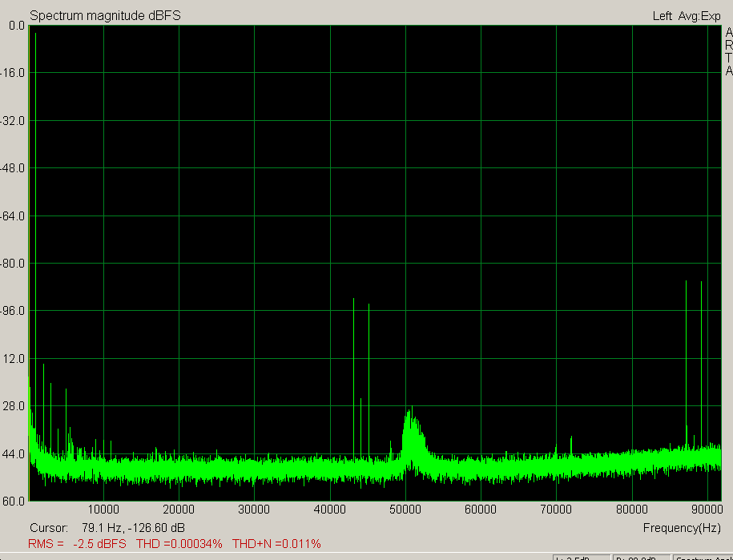Click the 'Spectrum magnitude dBFS' graph title
The height and width of the screenshot is (560, 733).
coord(105,15)
